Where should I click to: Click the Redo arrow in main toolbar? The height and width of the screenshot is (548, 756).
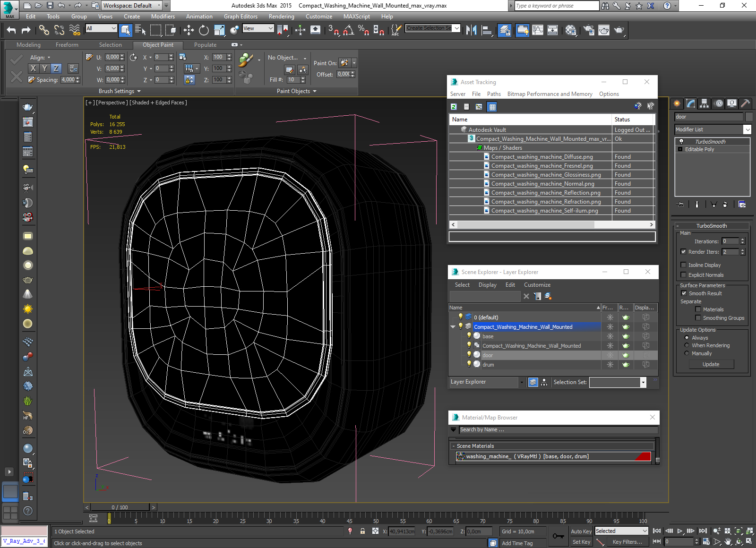click(x=26, y=30)
